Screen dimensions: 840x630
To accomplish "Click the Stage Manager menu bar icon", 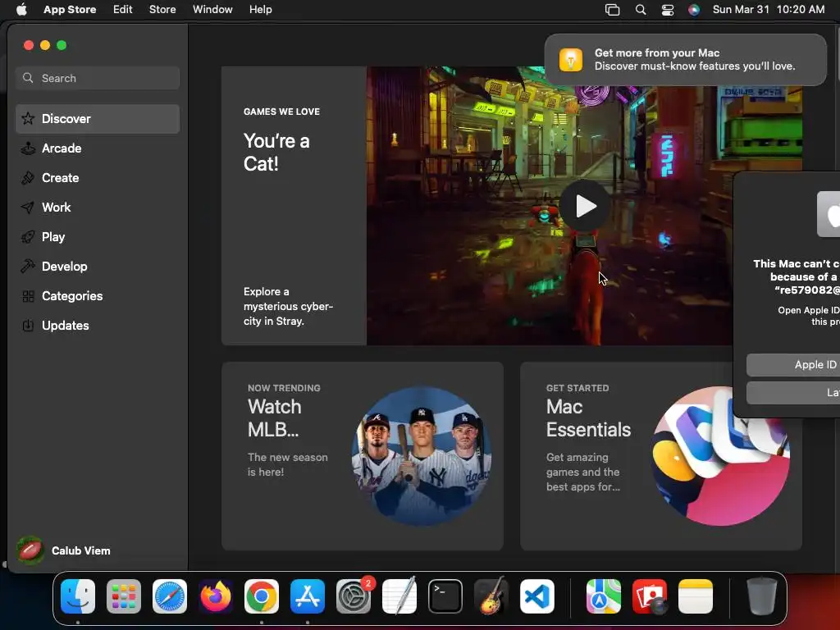I will tap(612, 10).
